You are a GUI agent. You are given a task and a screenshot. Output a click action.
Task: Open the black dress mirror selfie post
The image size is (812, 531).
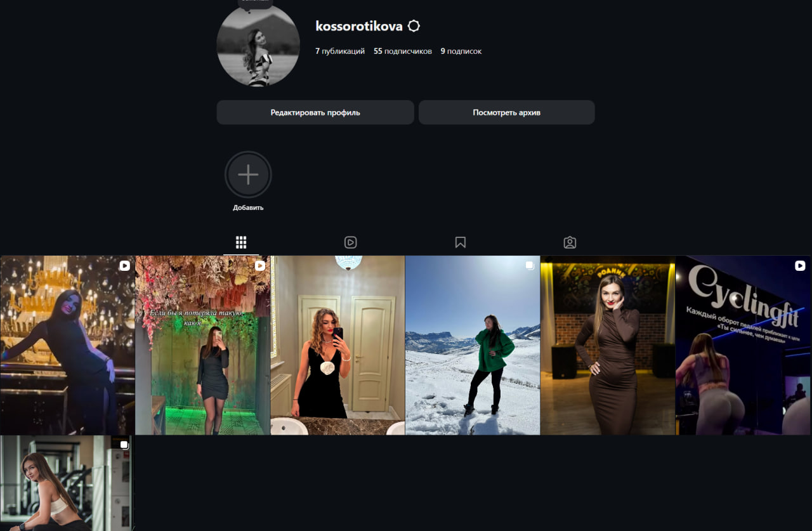click(337, 345)
